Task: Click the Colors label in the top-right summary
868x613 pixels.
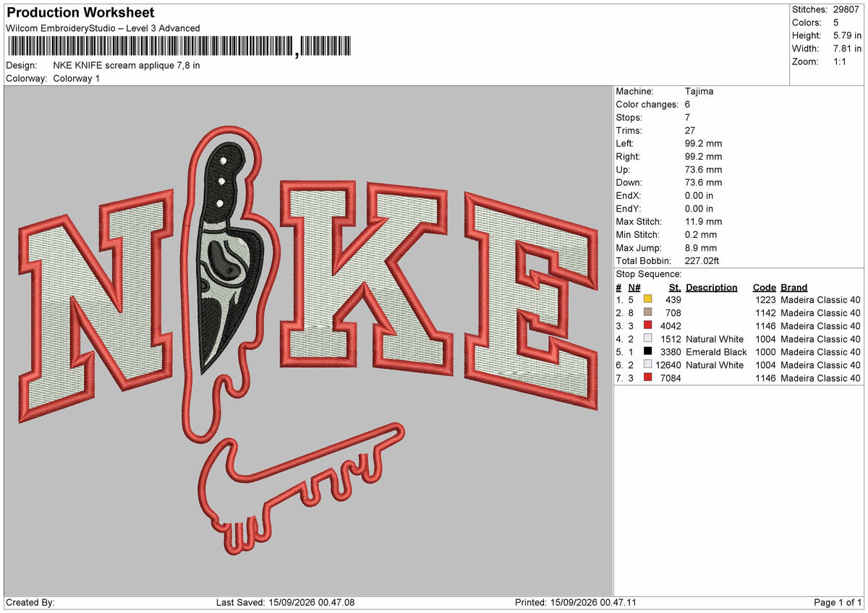Action: [807, 22]
